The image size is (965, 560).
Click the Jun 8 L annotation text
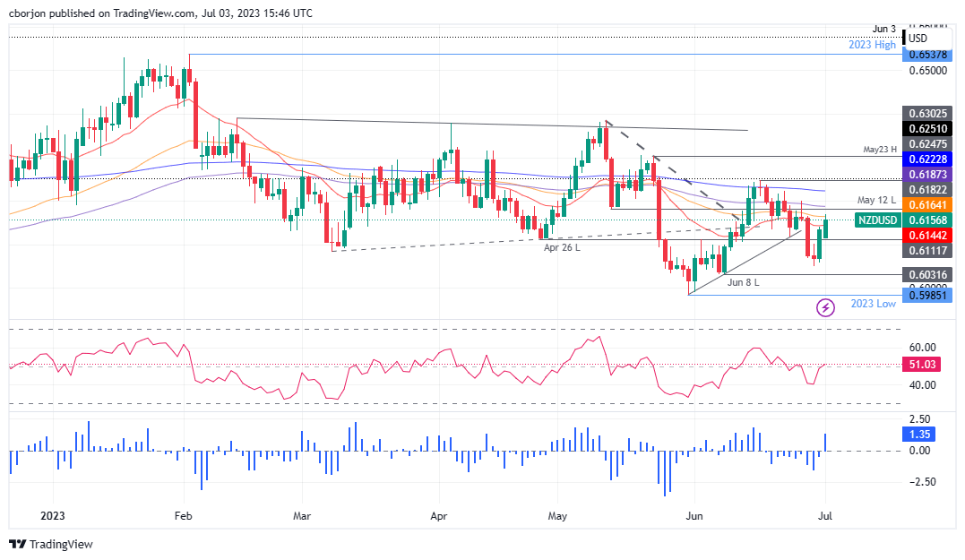pos(745,281)
